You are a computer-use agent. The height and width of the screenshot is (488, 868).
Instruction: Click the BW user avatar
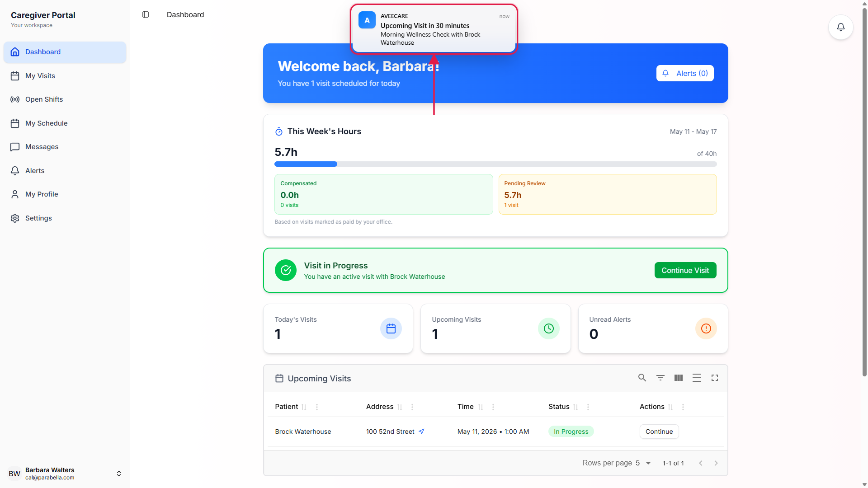pyautogui.click(x=14, y=474)
